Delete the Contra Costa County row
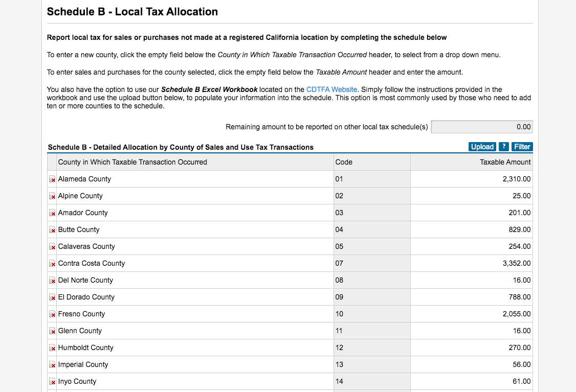Viewport: 576px width, 392px height. click(x=52, y=264)
